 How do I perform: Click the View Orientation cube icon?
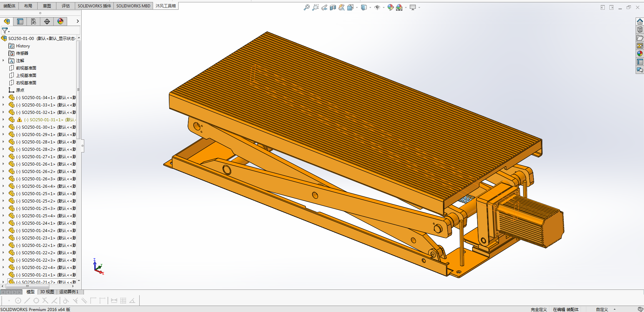[350, 7]
